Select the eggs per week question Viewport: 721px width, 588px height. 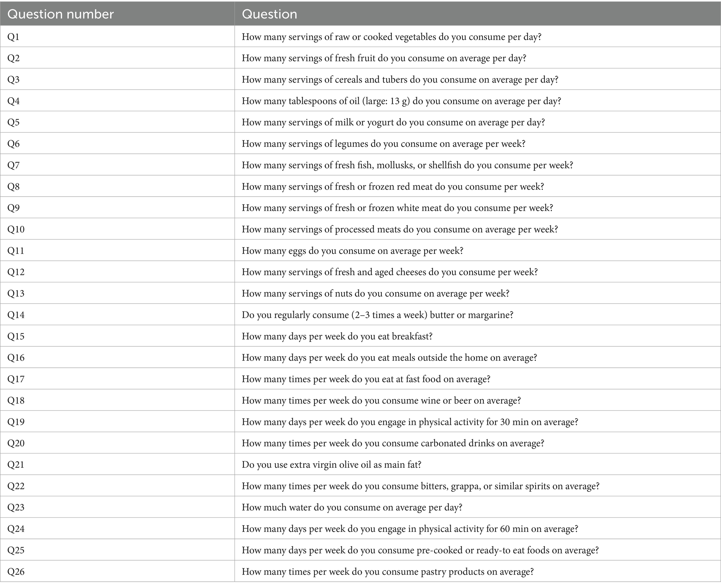352,251
